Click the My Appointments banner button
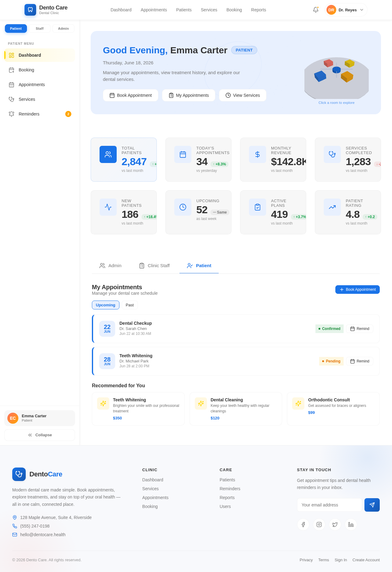 pos(189,95)
